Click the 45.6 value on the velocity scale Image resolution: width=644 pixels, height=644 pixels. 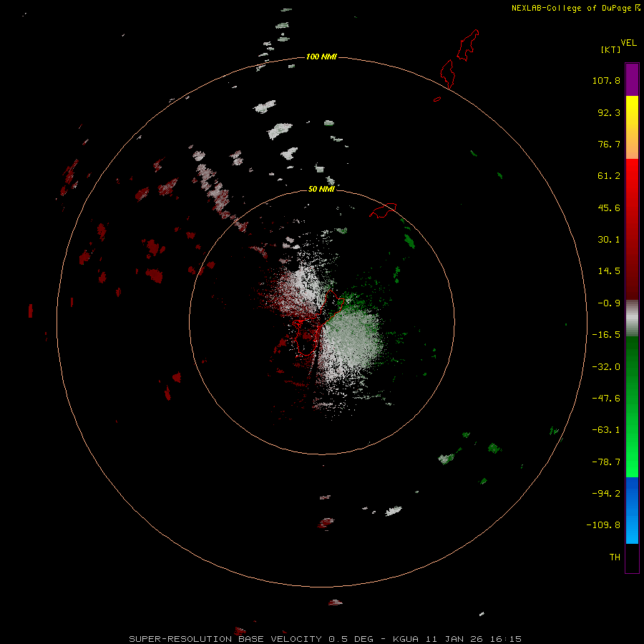609,208
